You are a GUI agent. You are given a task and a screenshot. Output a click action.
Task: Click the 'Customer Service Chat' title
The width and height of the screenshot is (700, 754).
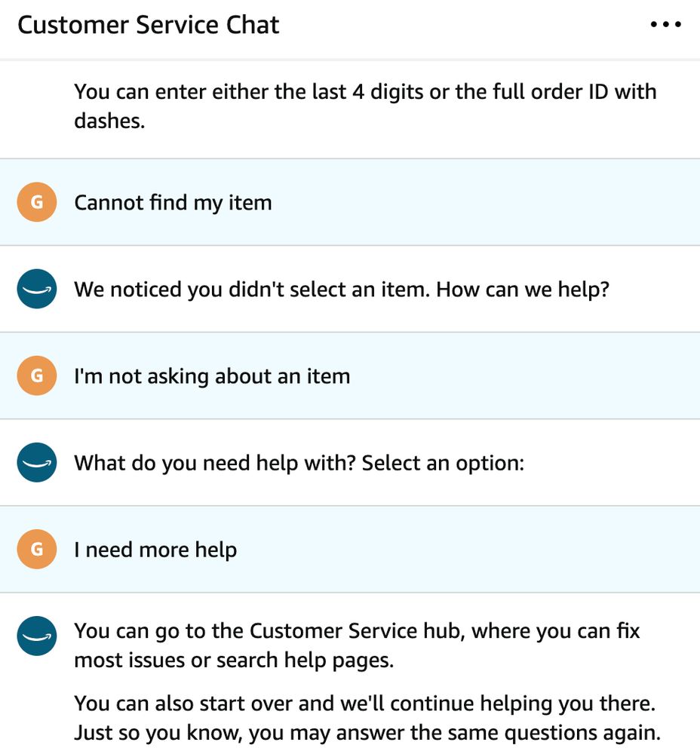[148, 25]
